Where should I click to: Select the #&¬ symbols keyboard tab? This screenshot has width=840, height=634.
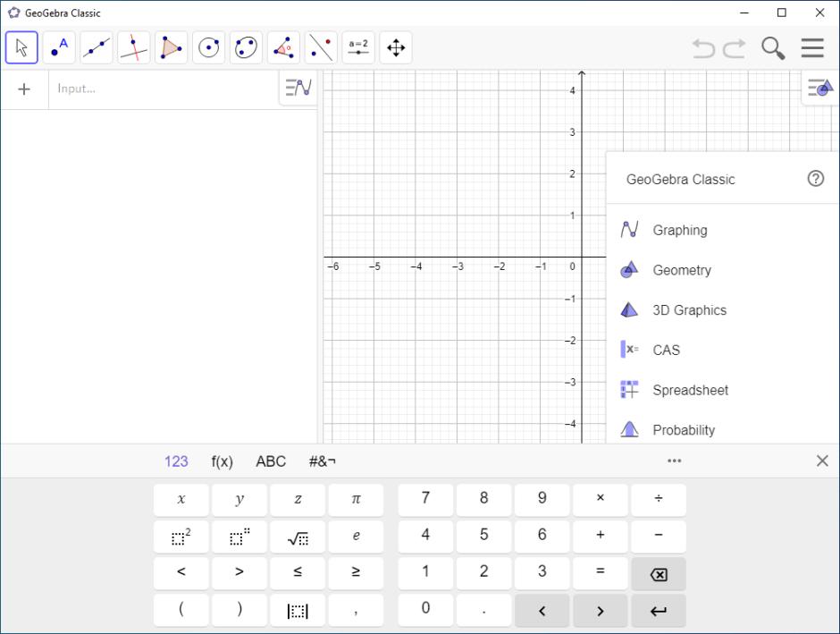click(x=323, y=461)
